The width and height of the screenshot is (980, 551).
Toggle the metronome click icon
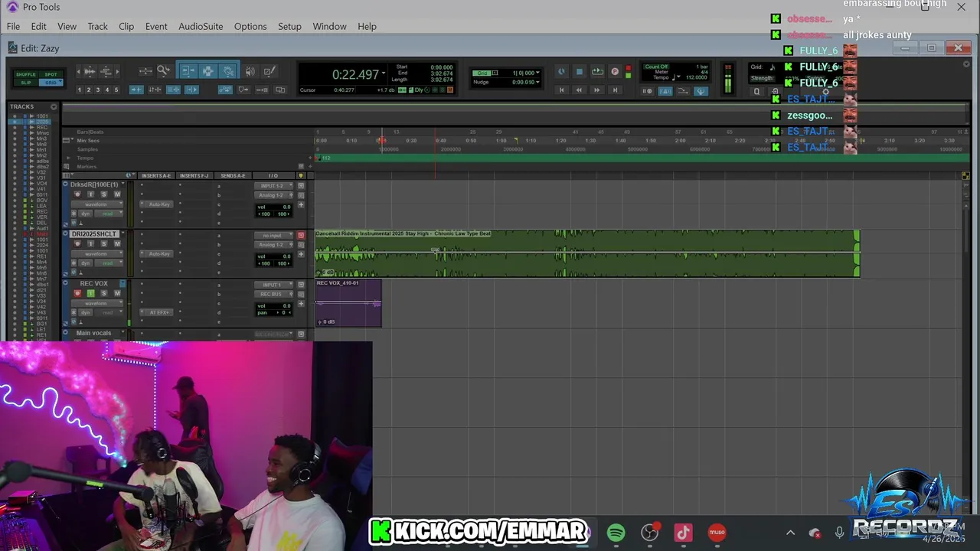pos(665,90)
